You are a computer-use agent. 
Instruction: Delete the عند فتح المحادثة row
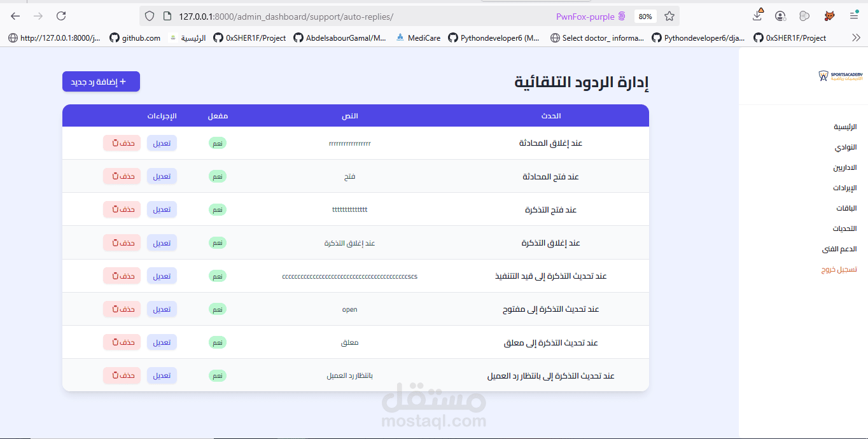pyautogui.click(x=122, y=176)
